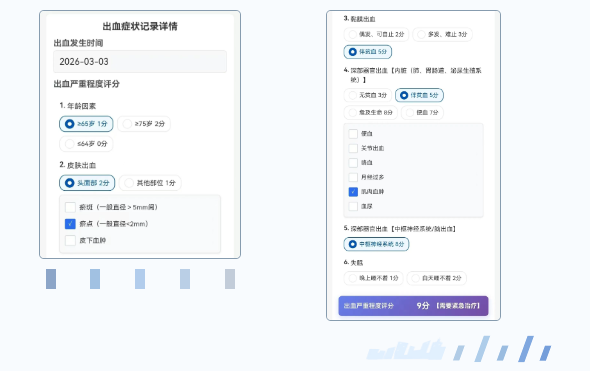The image size is (590, 371).
Task: Check the 瘀斑 (一般直径>5mm) checkbox
Action: (x=70, y=207)
